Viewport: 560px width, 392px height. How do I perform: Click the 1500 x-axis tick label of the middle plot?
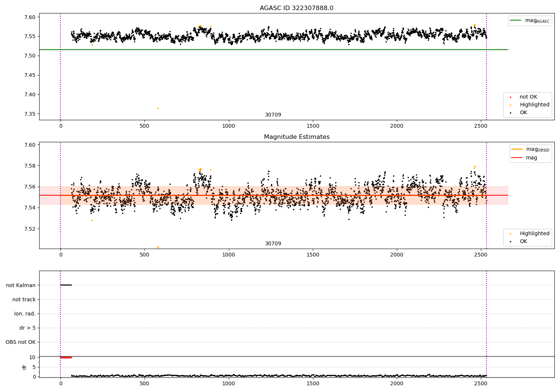[x=312, y=255]
